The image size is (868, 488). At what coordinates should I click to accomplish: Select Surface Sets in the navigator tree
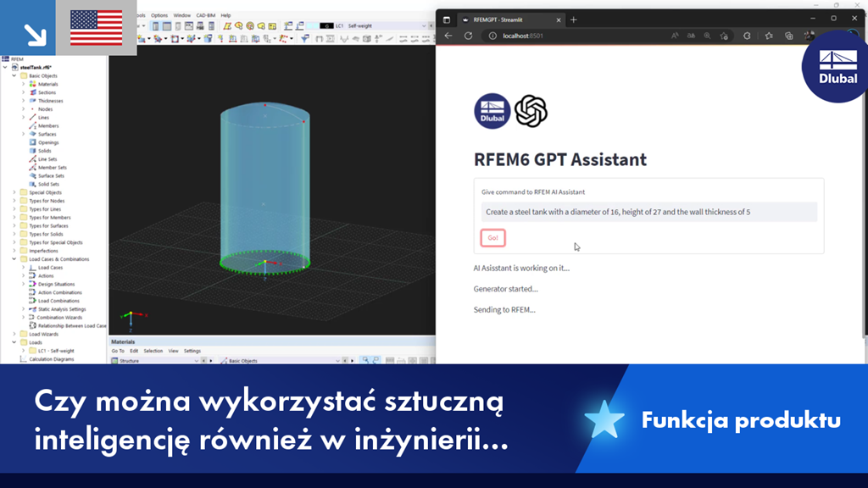click(x=51, y=175)
